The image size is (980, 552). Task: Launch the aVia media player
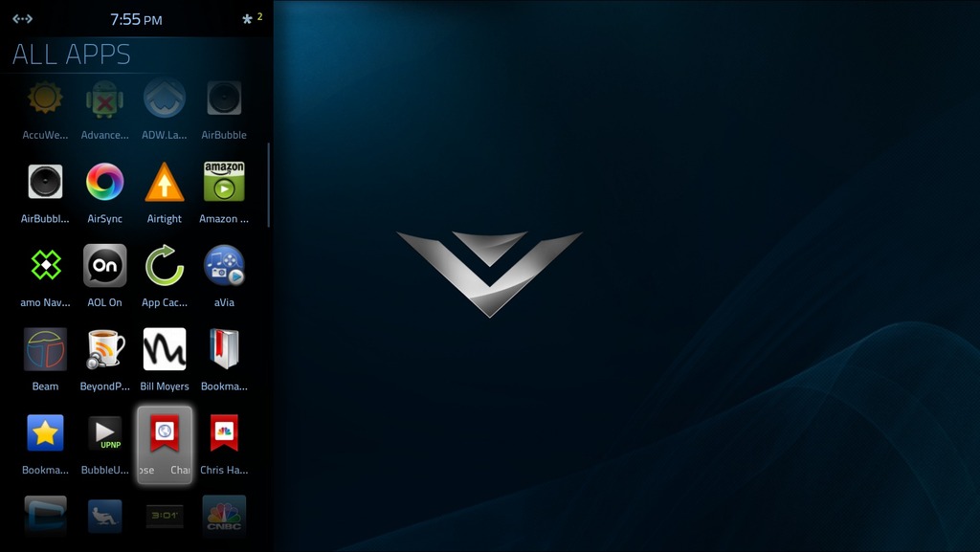tap(224, 266)
